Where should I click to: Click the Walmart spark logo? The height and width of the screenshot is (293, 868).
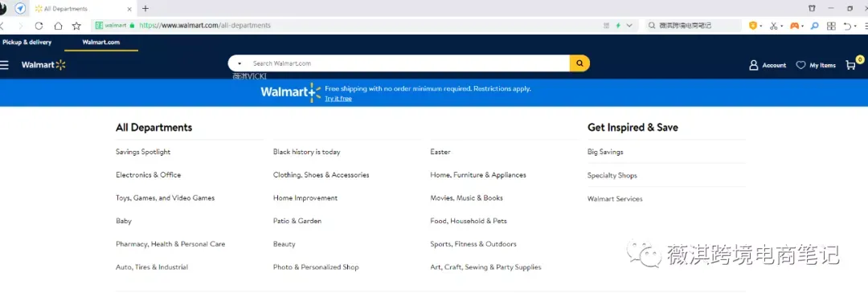43,65
